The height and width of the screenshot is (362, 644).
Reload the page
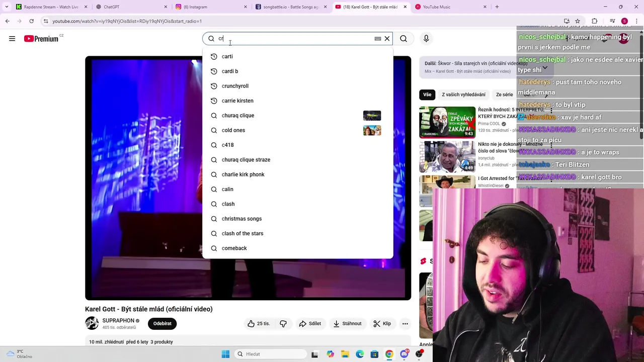point(31,21)
